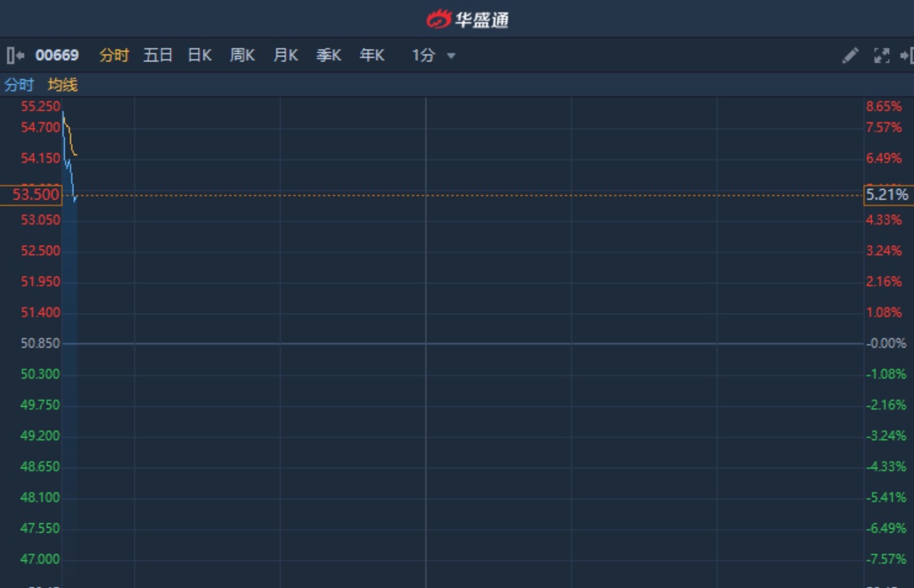Click the 54.150 price axis label
The image size is (914, 588).
(40, 159)
